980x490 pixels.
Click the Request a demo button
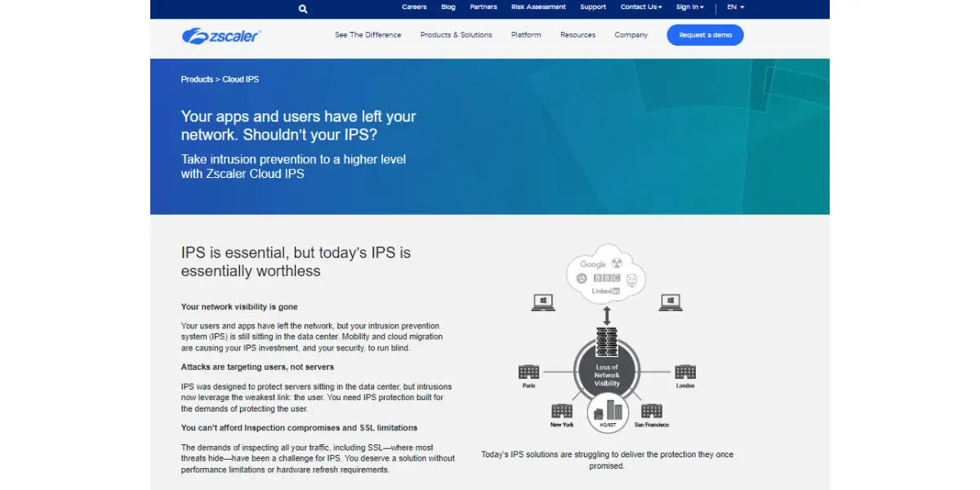tap(705, 35)
